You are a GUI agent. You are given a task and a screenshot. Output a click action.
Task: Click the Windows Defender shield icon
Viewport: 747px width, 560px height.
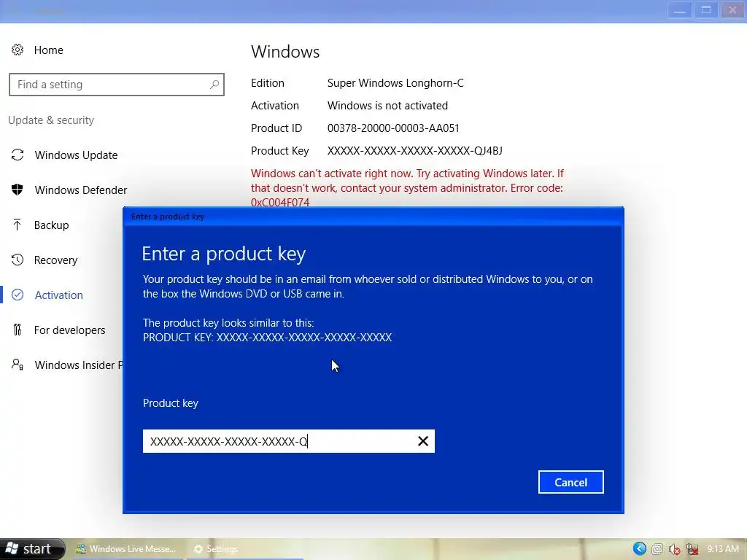click(18, 190)
